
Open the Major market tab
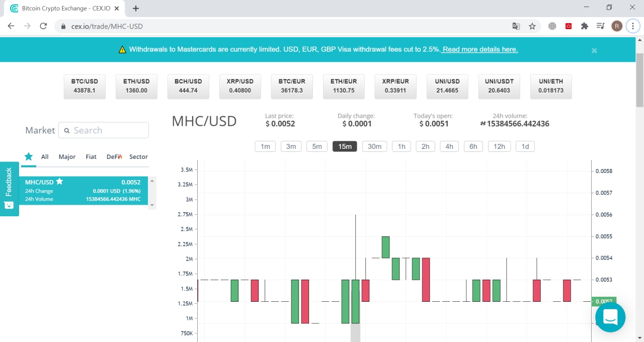[x=67, y=156]
